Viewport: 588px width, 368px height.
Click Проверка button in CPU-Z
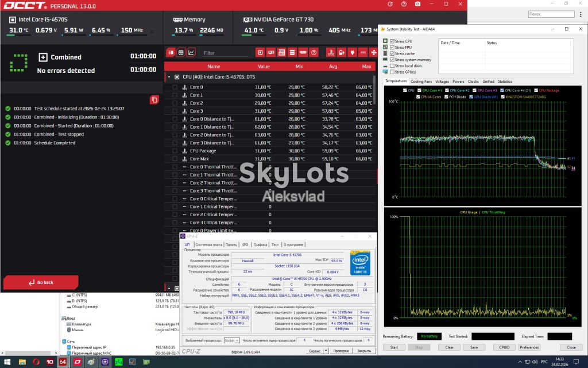coord(341,351)
